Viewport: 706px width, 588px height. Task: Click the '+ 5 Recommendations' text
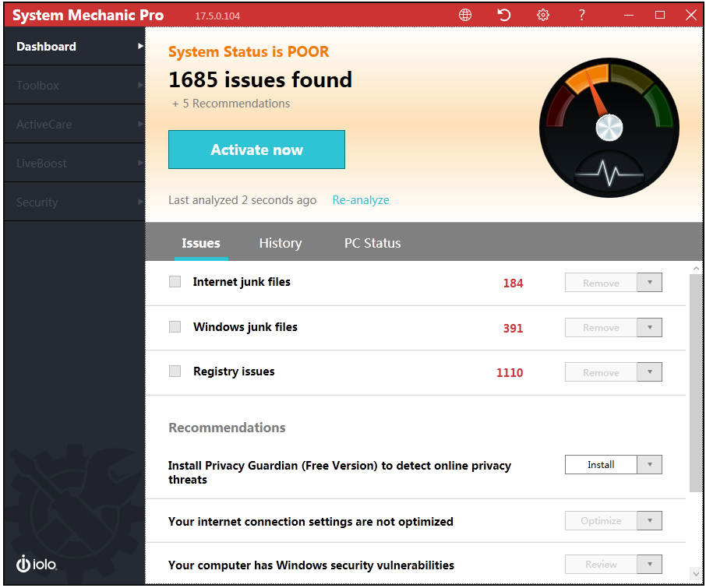231,104
